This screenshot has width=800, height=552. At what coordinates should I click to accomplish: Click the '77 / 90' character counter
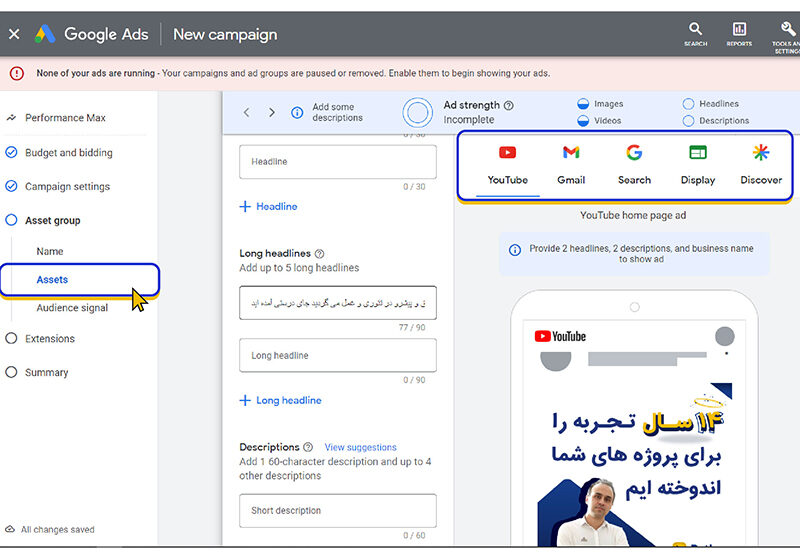coord(412,328)
